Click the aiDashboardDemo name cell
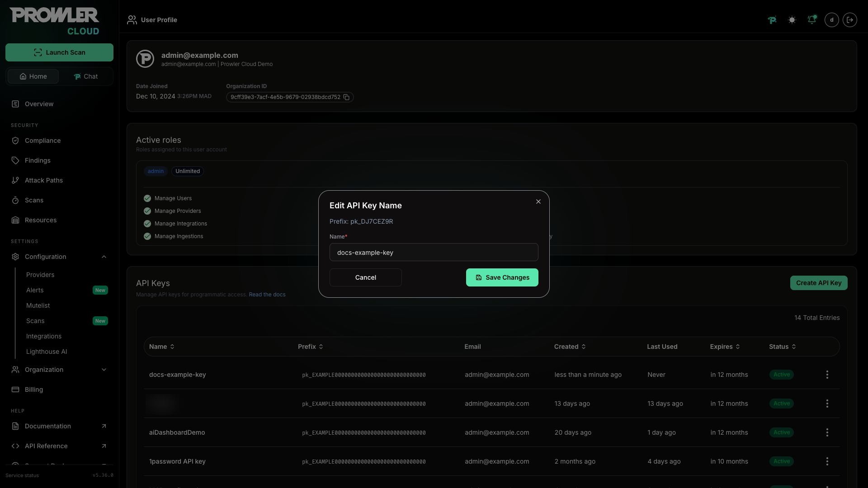Image resolution: width=868 pixels, height=488 pixels. (177, 432)
